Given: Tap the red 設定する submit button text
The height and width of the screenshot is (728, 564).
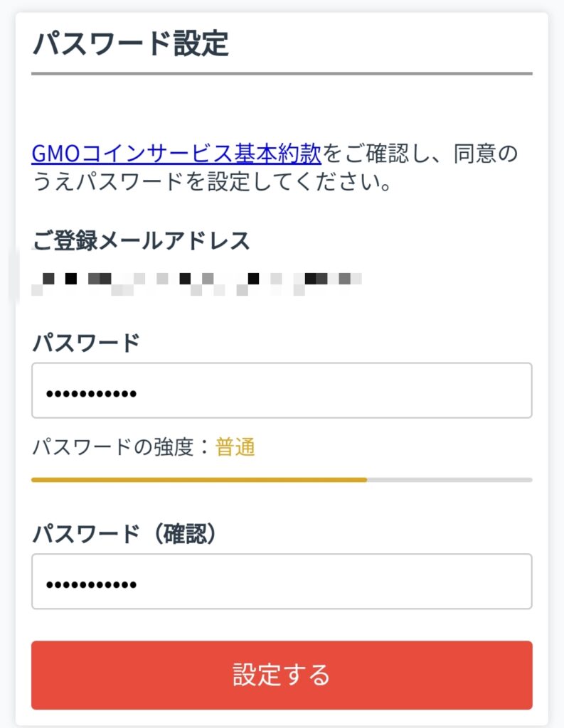Looking at the screenshot, I should point(282,676).
